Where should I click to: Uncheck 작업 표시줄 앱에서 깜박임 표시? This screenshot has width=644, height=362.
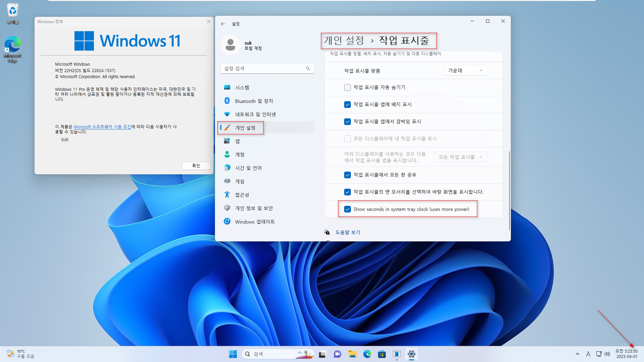click(x=347, y=122)
